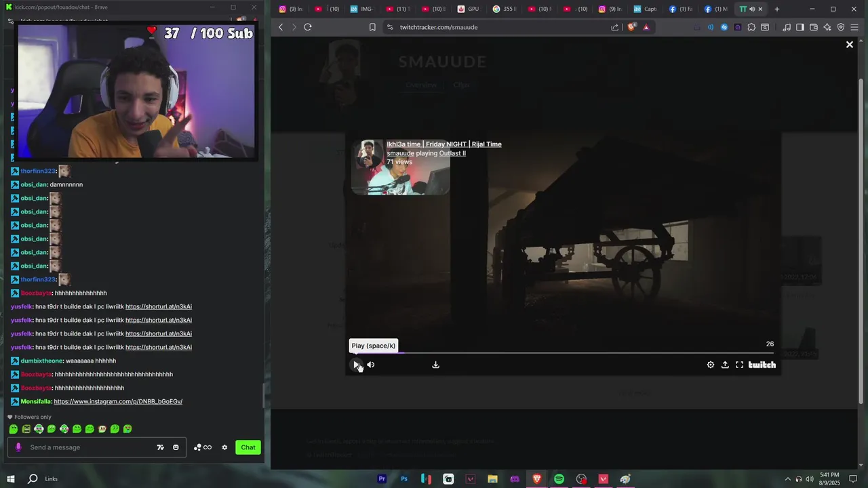Click thorfinn323's lower username in chat
The width and height of the screenshot is (868, 488).
(38, 279)
